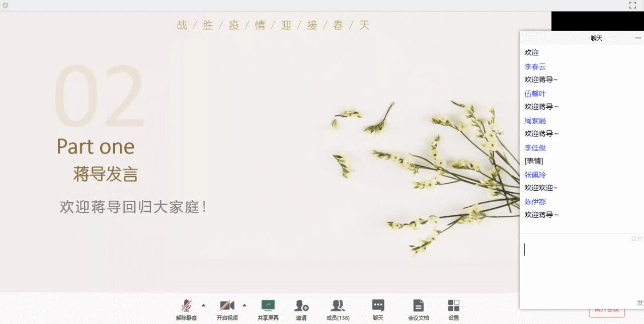
Task: Open the video options arrow beside the camera
Action: tap(245, 305)
